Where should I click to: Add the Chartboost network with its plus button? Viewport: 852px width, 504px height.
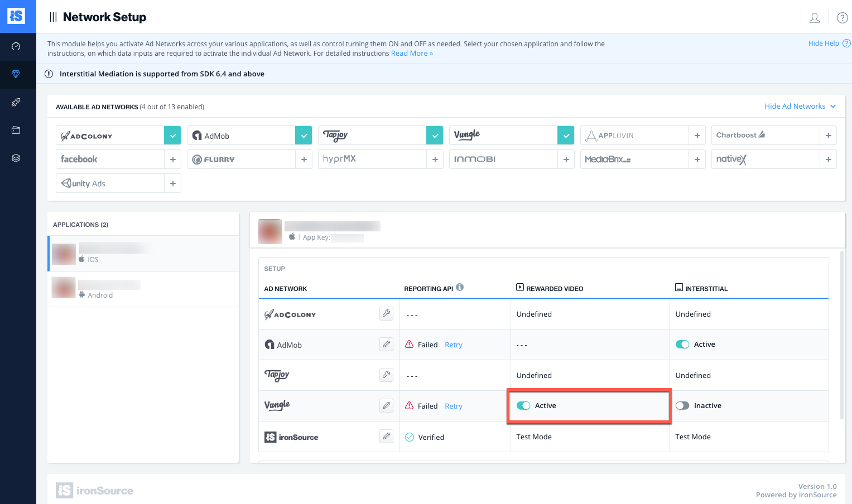point(828,135)
